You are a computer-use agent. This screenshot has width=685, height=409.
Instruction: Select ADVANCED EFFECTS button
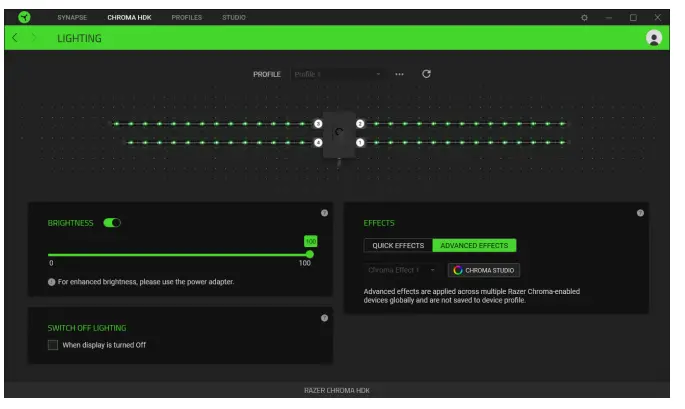(x=474, y=246)
